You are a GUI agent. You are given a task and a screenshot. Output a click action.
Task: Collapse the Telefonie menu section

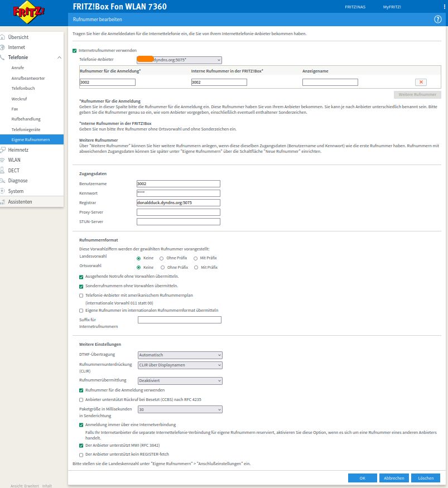[x=60, y=57]
